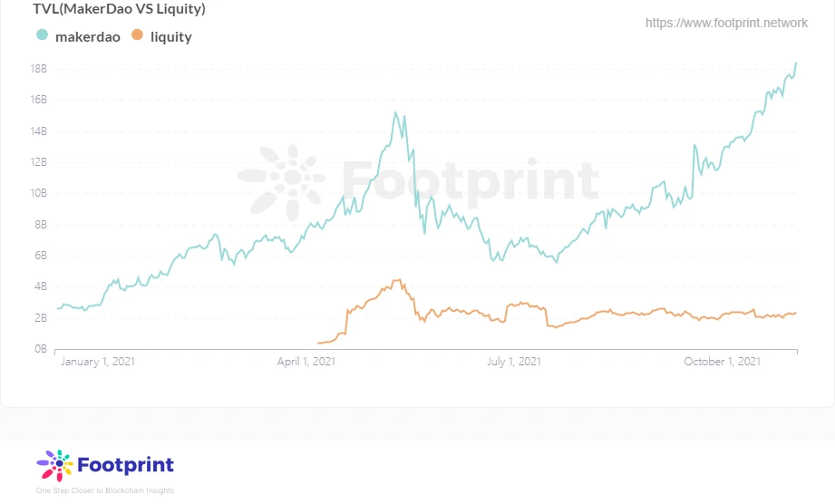This screenshot has height=504, width=835.
Task: Click the One Step Closer tagline
Action: click(105, 490)
